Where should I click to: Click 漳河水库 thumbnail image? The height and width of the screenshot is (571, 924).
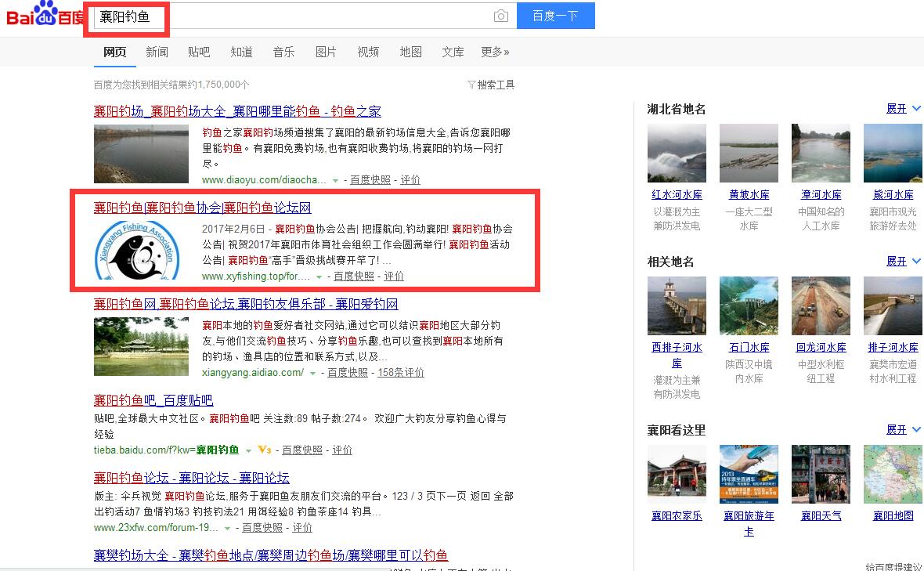point(821,154)
